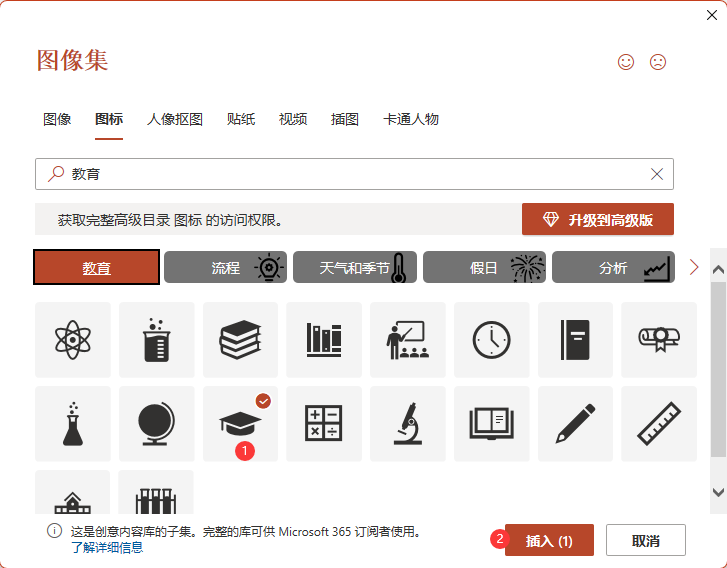This screenshot has height=568, width=727.
Task: Click the search magnifier icon
Action: [x=56, y=174]
